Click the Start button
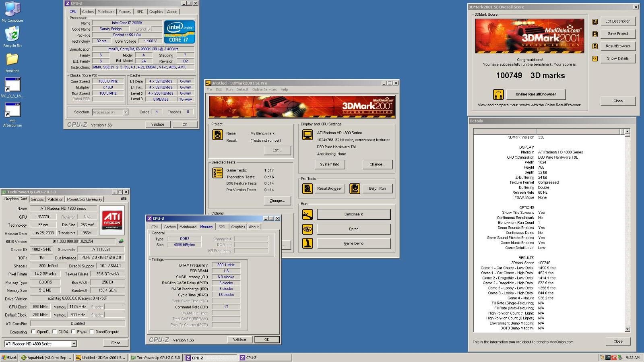 pos(9,358)
